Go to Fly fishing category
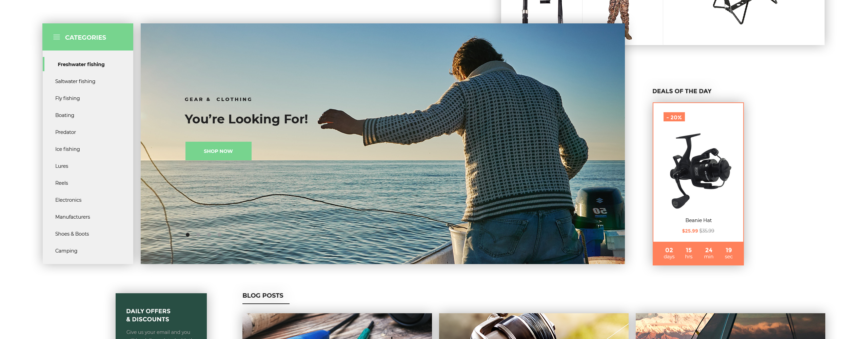The width and height of the screenshot is (868, 339). click(x=67, y=98)
